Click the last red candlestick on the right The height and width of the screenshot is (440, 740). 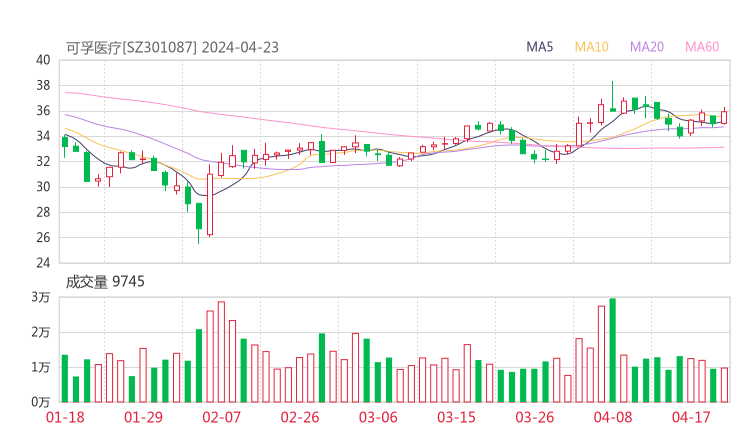724,117
